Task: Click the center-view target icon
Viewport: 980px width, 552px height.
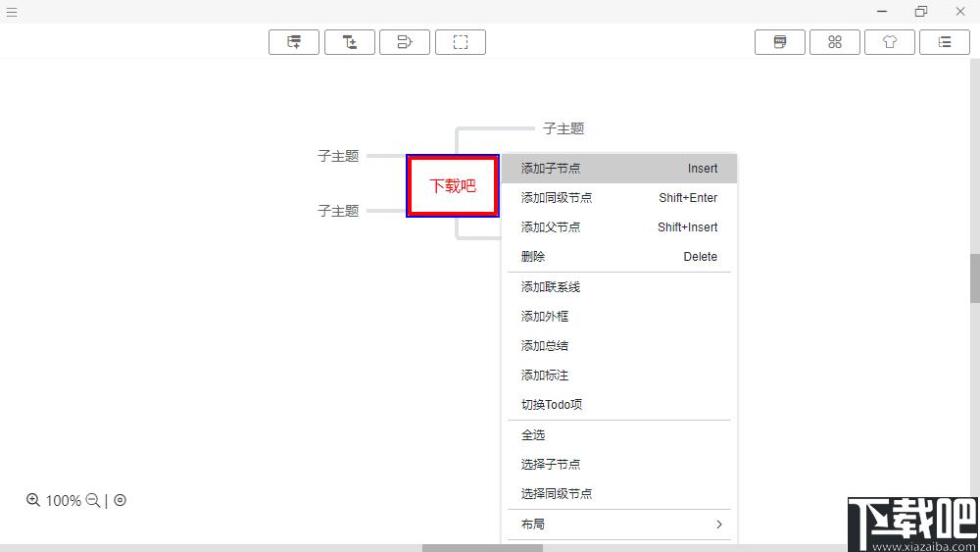Action: coord(120,500)
